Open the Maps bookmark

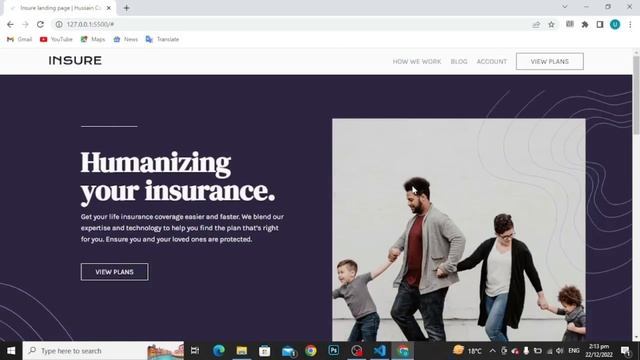[93, 39]
